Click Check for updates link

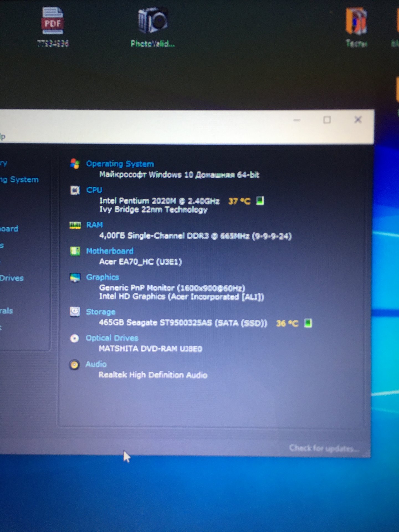pyautogui.click(x=324, y=448)
